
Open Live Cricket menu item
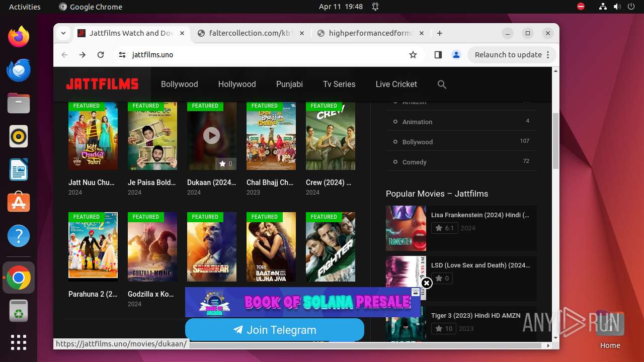pos(396,84)
